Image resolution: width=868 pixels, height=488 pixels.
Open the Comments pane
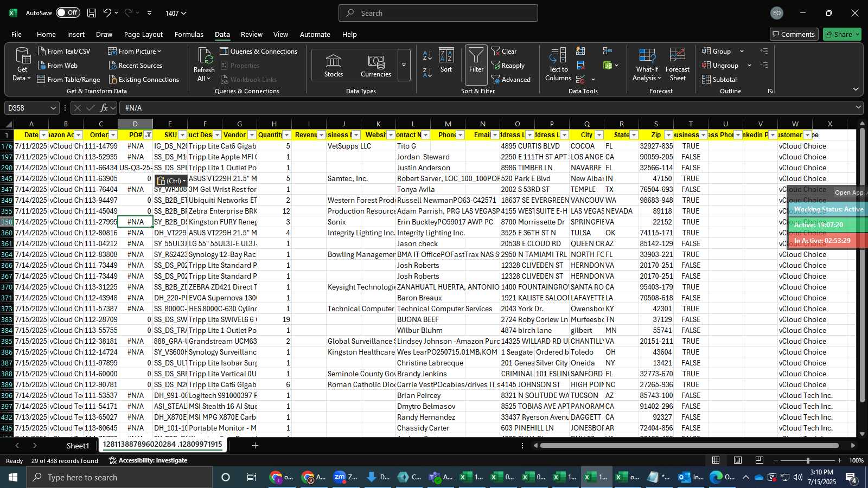pos(794,34)
